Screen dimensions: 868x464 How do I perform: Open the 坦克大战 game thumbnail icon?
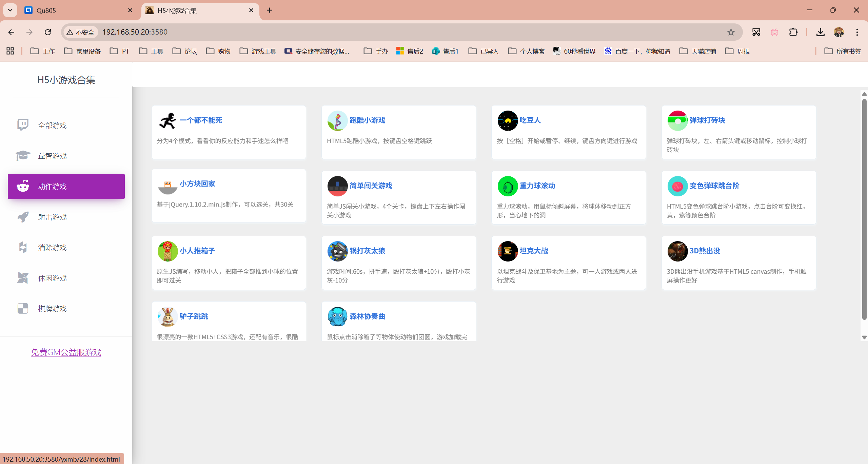(507, 251)
